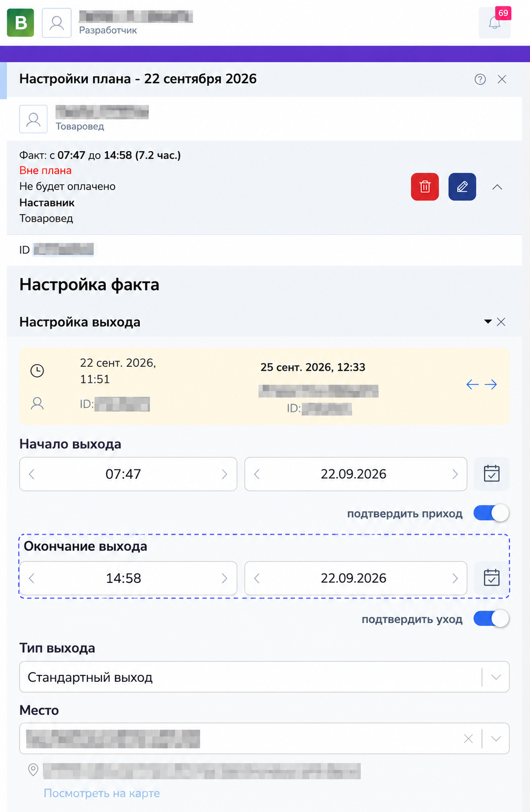Click Посмотреть на карте link
This screenshot has width=530, height=812.
point(102,793)
